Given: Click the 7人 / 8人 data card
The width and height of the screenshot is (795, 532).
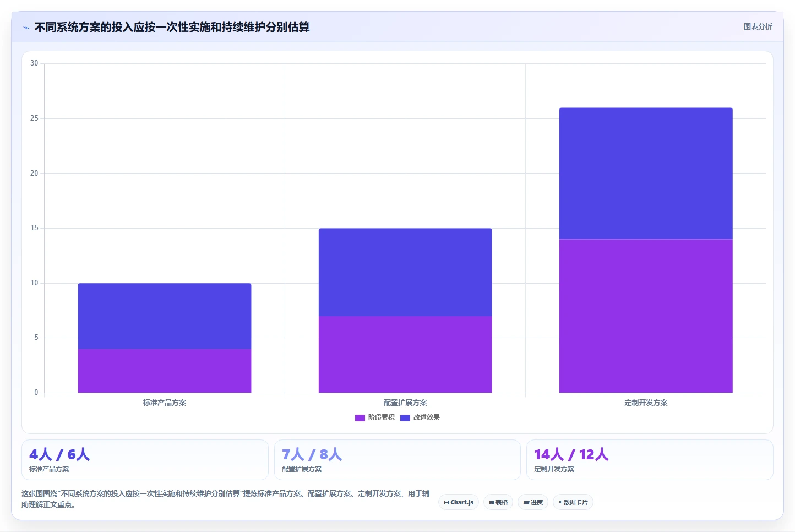Looking at the screenshot, I should click(397, 460).
